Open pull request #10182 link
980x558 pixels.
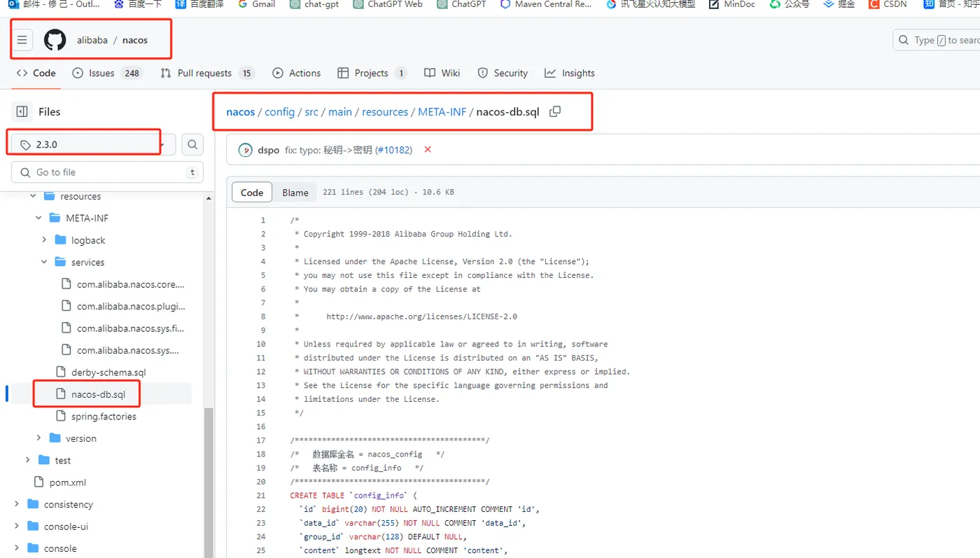click(394, 150)
